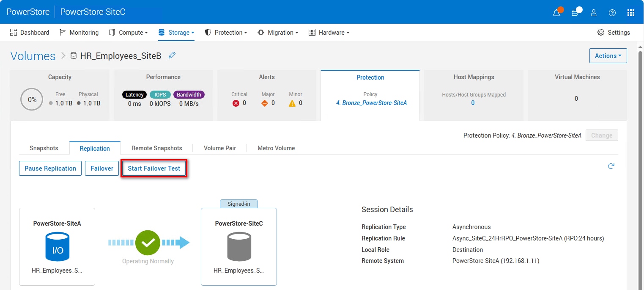644x290 pixels.
Task: Click the Critical alerts red icon
Action: (x=236, y=103)
